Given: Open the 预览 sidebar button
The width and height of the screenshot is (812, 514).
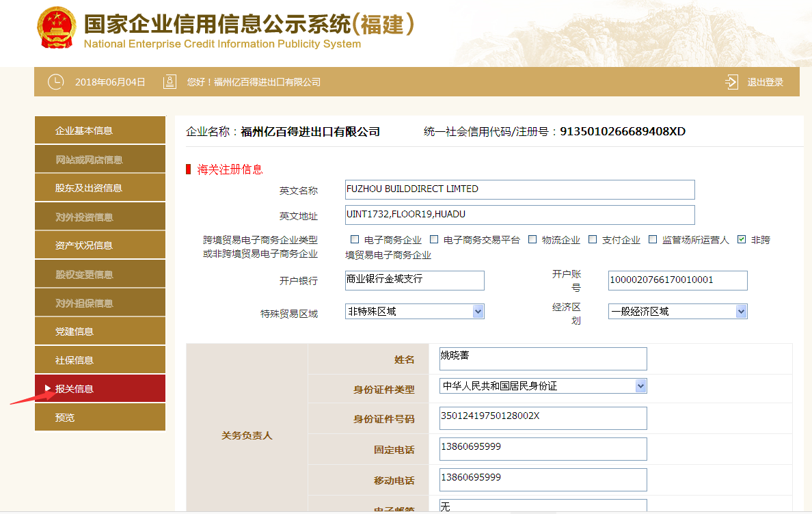Looking at the screenshot, I should pyautogui.click(x=100, y=418).
